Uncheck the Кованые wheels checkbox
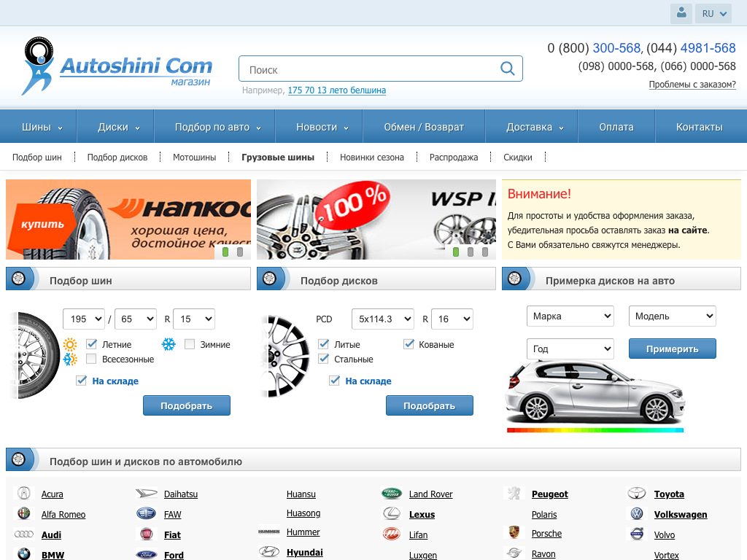The image size is (747, 560). (x=409, y=344)
